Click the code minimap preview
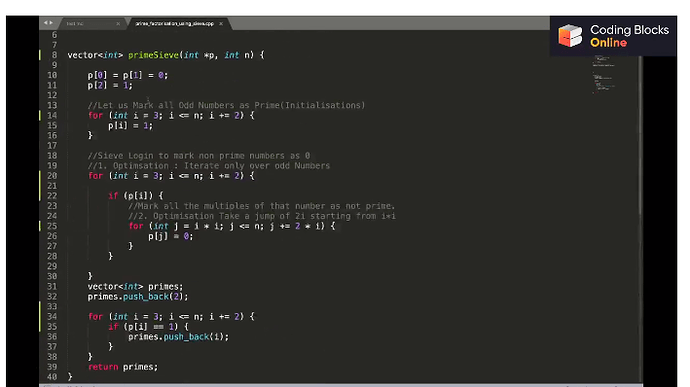 604,74
